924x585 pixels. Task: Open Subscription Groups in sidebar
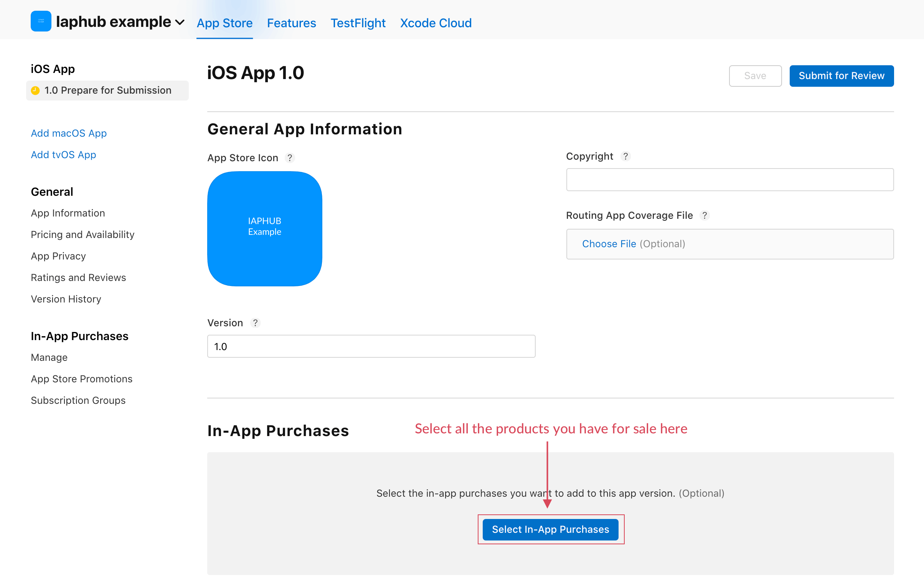click(78, 400)
